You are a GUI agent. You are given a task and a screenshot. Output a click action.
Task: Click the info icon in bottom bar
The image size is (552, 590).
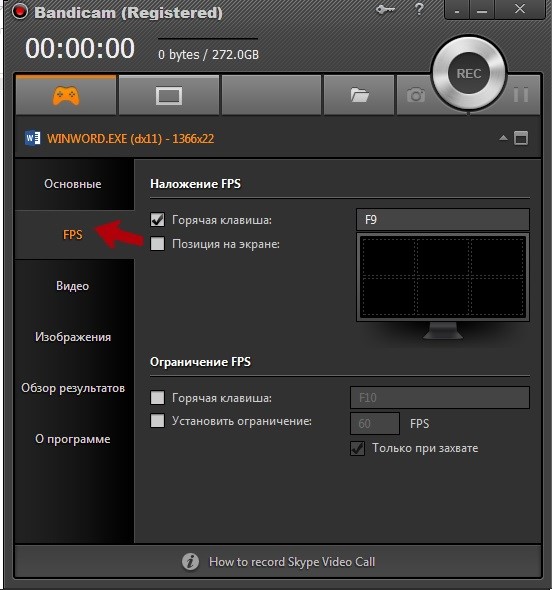click(190, 562)
